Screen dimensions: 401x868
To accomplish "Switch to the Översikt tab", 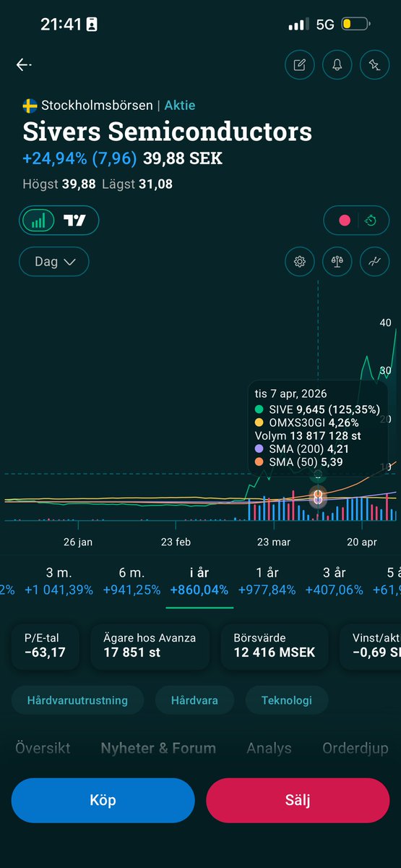I will pos(43,748).
